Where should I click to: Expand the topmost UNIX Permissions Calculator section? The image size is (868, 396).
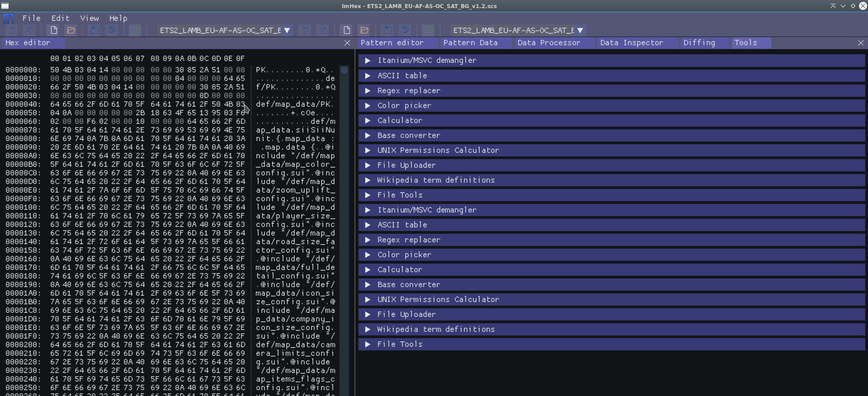[612, 151]
